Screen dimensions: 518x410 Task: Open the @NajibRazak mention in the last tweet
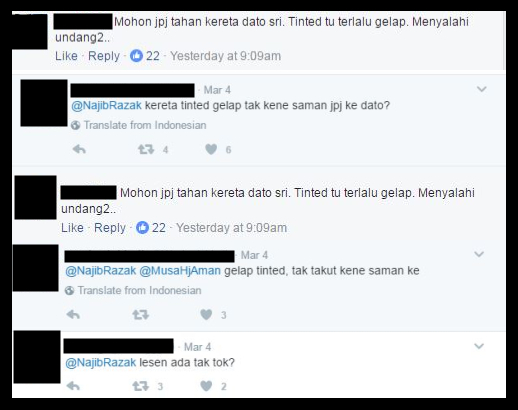point(101,362)
